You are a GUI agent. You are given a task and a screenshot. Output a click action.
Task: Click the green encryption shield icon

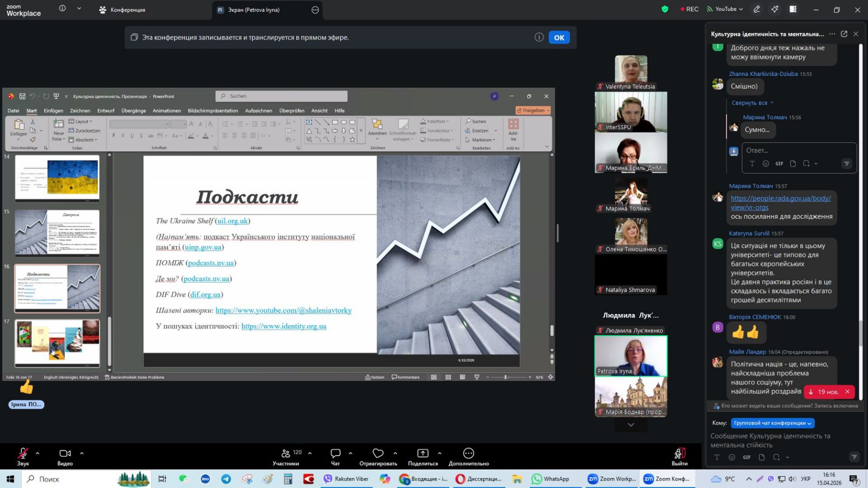pyautogui.click(x=665, y=9)
